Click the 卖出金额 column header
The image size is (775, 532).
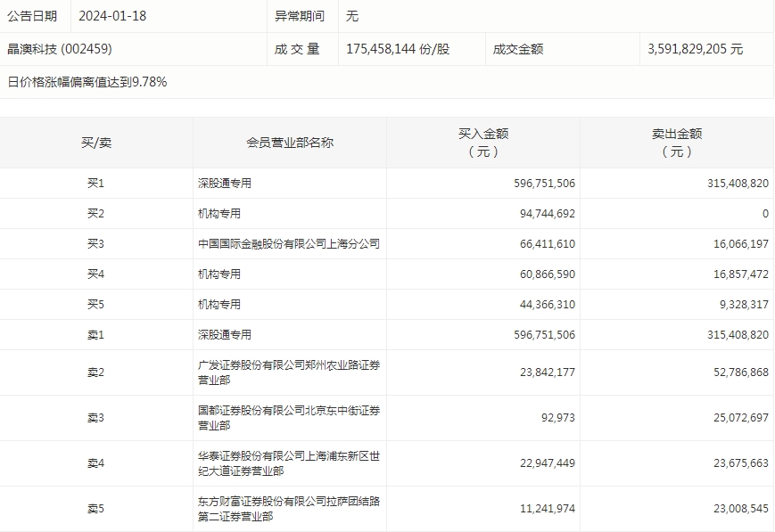click(677, 143)
